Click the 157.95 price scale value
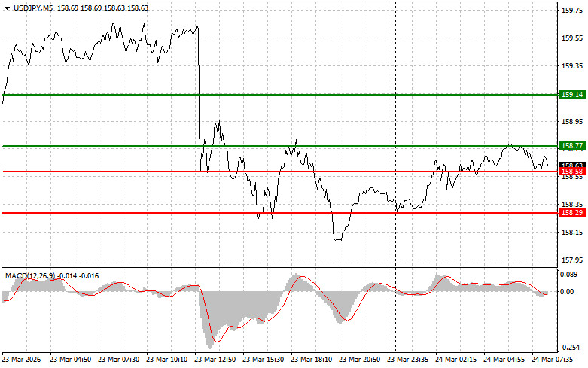588x368 pixels. pos(572,260)
